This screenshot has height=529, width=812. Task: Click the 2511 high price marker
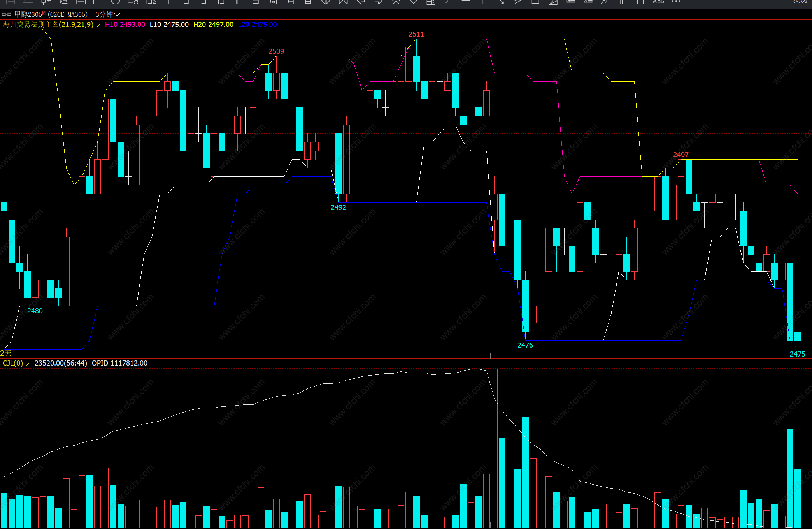416,34
